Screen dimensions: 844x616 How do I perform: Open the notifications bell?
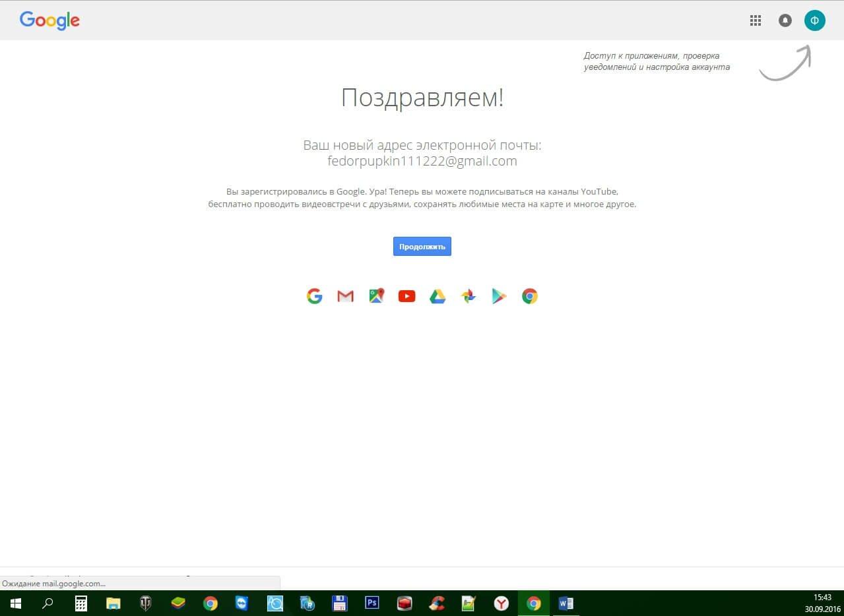785,20
